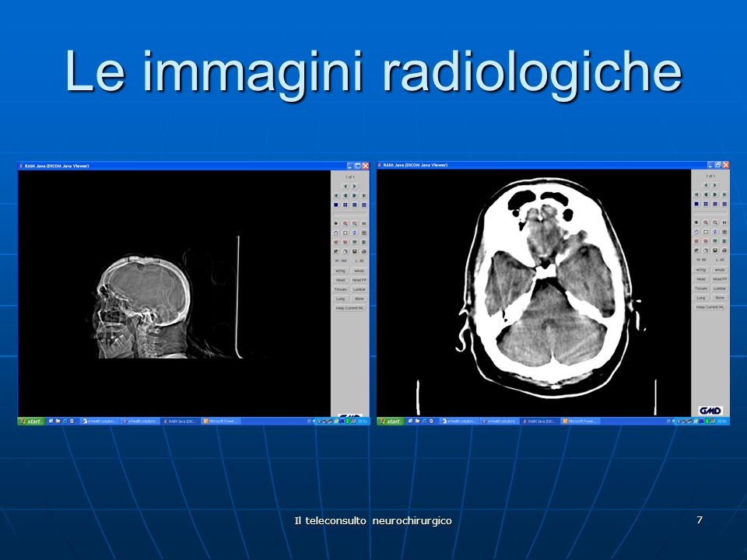The width and height of the screenshot is (747, 560).
Task: Click the lateral skull scout image
Action: click(143, 308)
